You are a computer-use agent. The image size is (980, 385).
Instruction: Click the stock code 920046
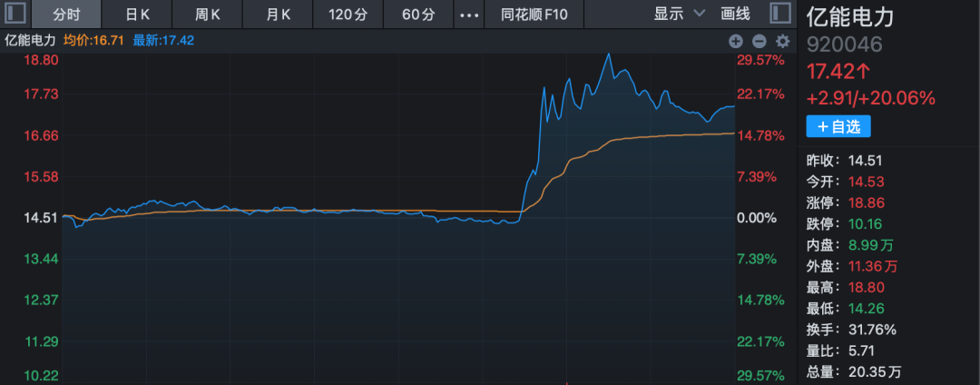[838, 44]
